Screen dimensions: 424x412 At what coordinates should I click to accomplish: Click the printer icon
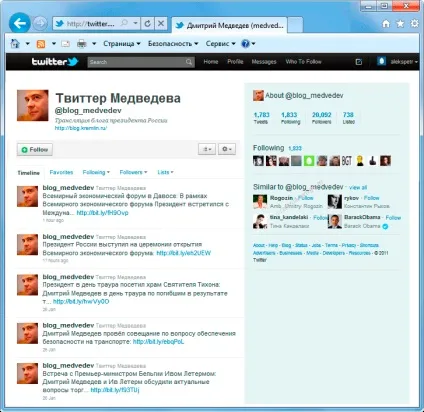[x=82, y=44]
